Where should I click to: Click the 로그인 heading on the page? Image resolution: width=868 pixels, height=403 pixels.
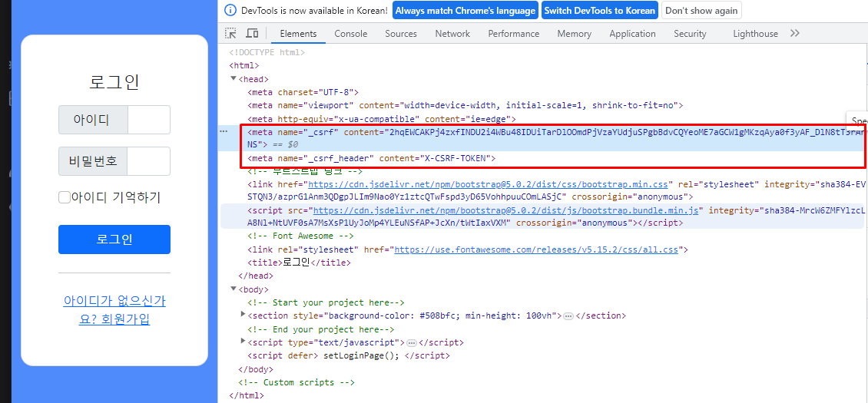(x=114, y=82)
